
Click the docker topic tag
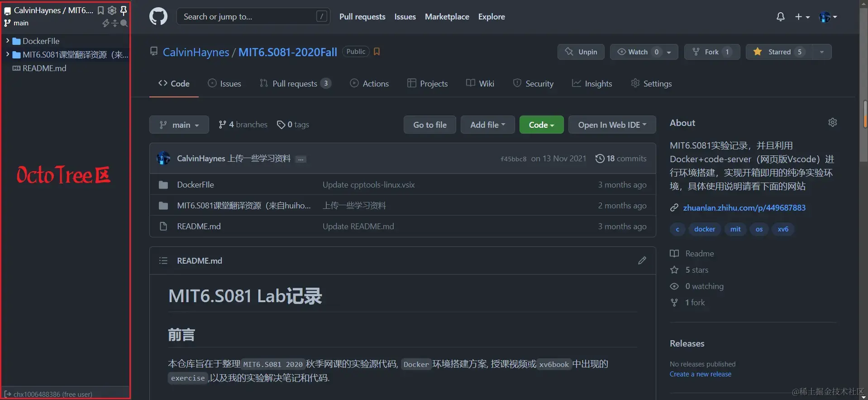pos(705,229)
